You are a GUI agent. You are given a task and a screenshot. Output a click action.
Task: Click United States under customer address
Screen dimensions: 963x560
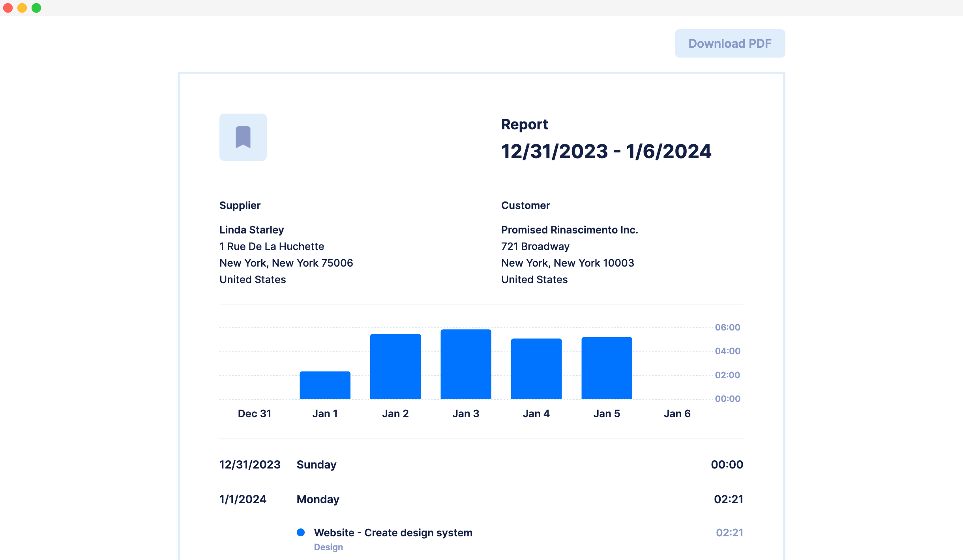534,280
